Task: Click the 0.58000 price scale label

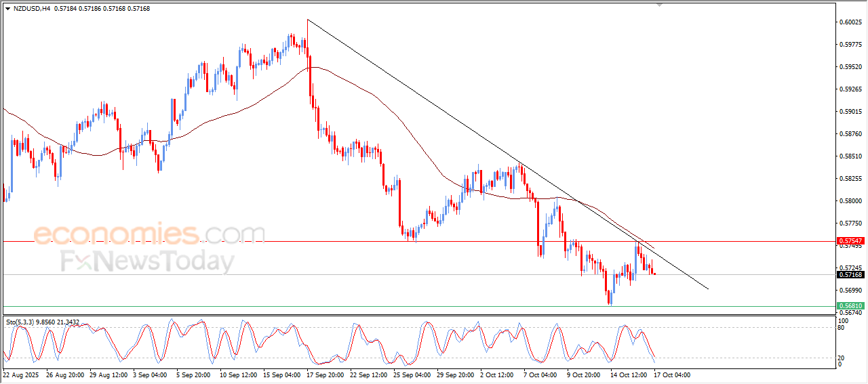Action: [x=850, y=201]
